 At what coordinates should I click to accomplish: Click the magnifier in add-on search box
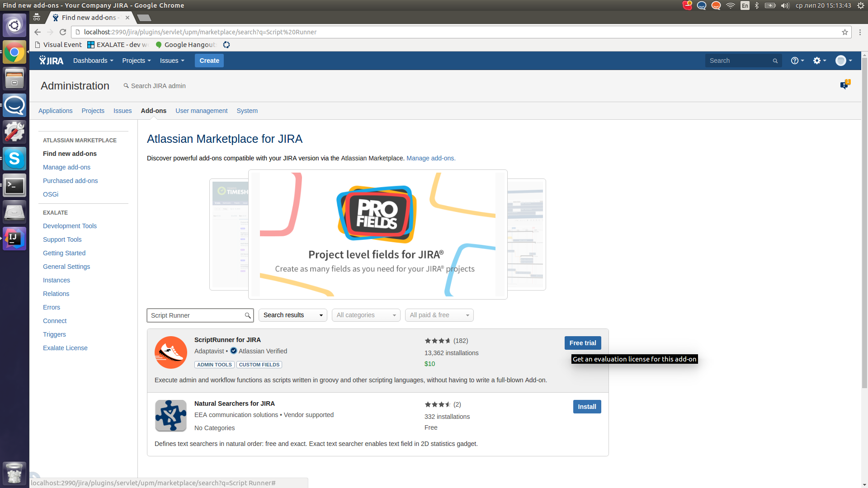coord(248,315)
